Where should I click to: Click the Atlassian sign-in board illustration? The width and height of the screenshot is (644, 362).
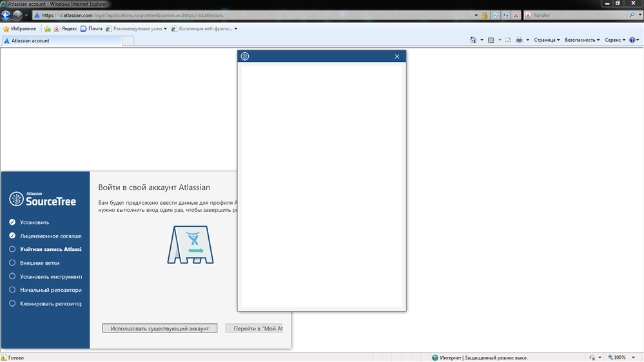coord(191,245)
